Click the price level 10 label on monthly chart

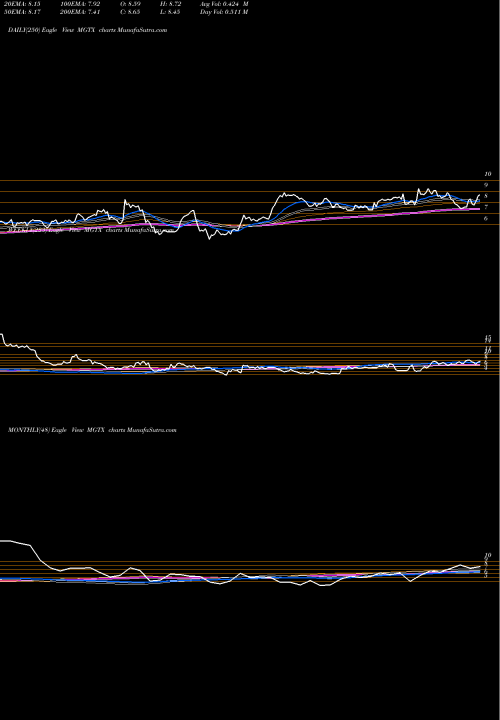pyautogui.click(x=488, y=555)
